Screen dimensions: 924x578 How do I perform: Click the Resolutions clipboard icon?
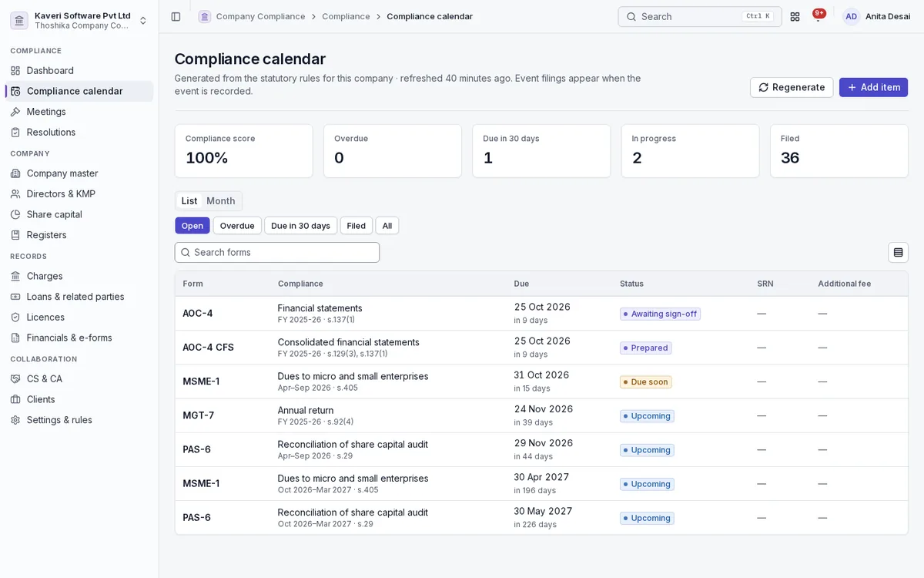[15, 133]
